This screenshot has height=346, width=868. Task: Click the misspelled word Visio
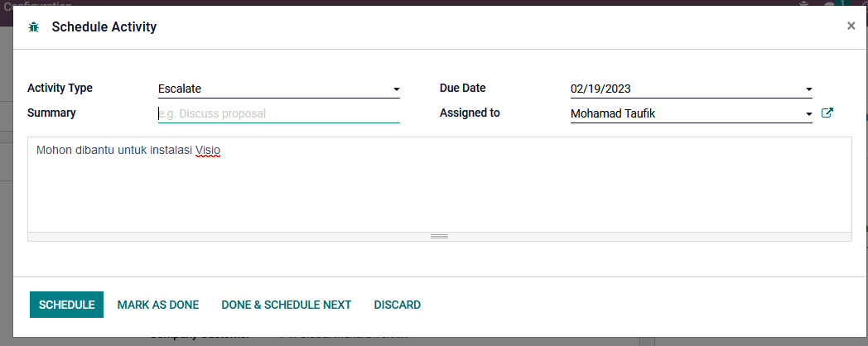coord(208,151)
